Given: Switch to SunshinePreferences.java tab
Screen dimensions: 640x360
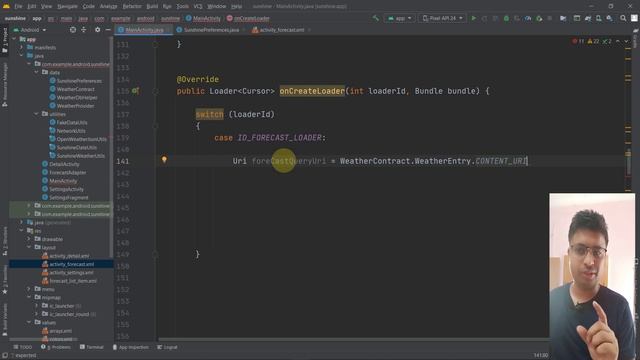Looking at the screenshot, I should [x=211, y=30].
